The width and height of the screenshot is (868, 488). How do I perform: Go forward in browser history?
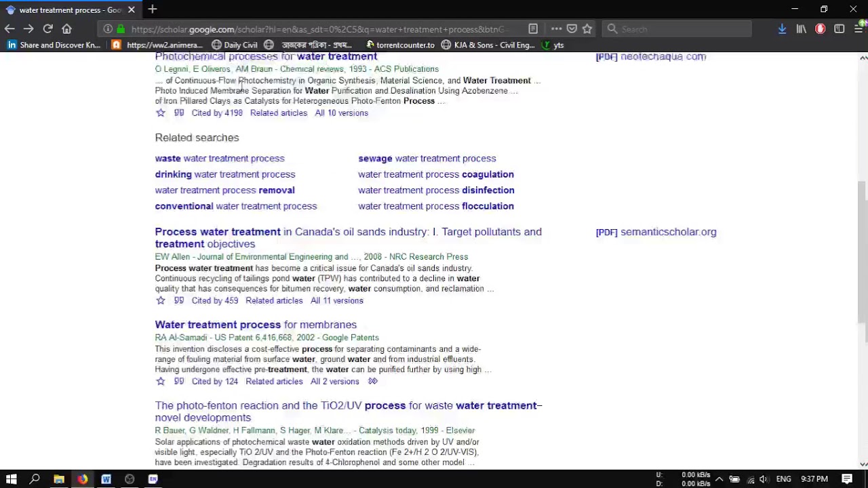coord(28,29)
